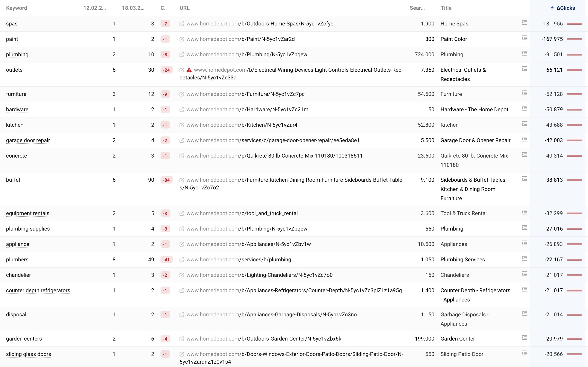Viewport: 588px width, 367px height.
Task: Click SERP details icon in chandelier row
Action: point(524,274)
